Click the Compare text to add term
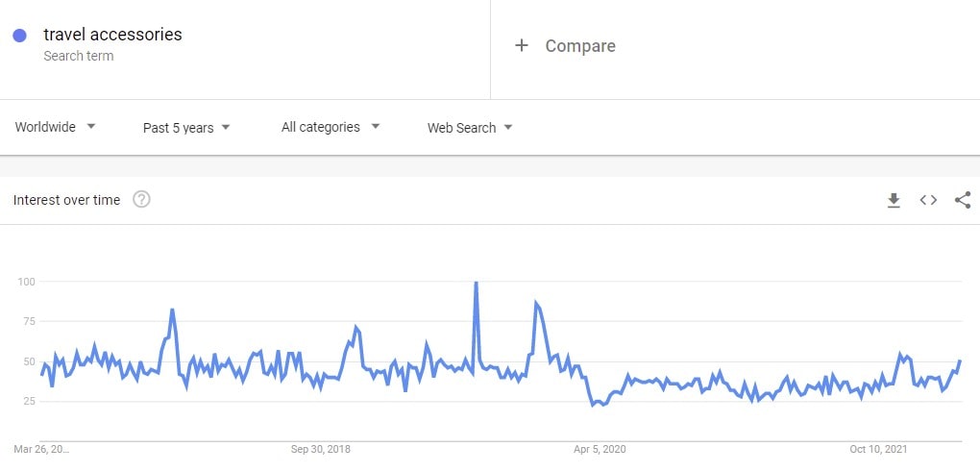This screenshot has height=472, width=980. tap(580, 45)
